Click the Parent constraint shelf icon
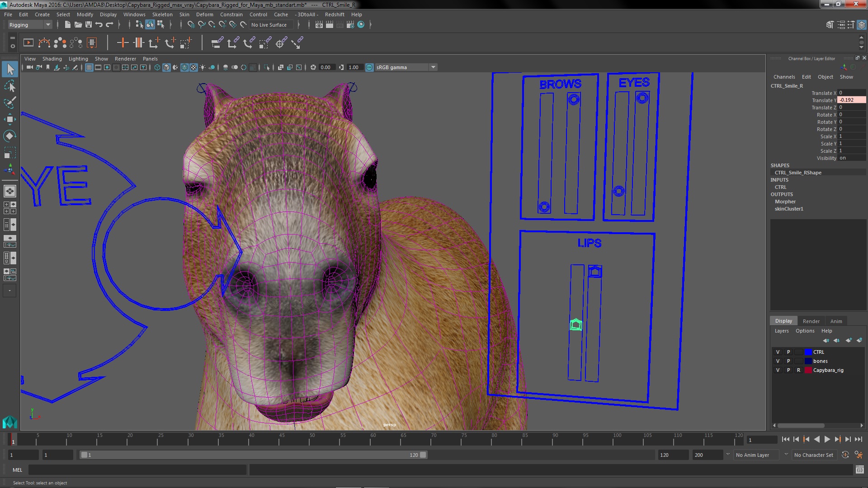Viewport: 868px width, 488px height. [217, 43]
